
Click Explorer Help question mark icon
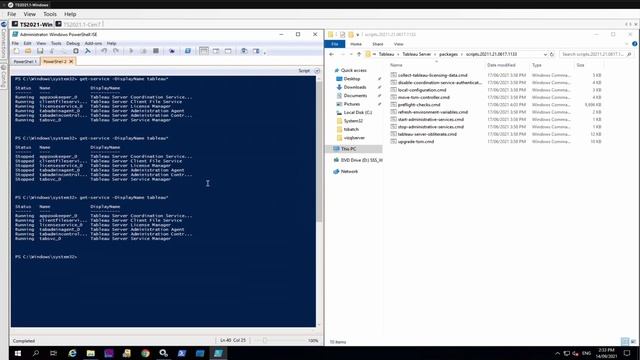point(634,44)
